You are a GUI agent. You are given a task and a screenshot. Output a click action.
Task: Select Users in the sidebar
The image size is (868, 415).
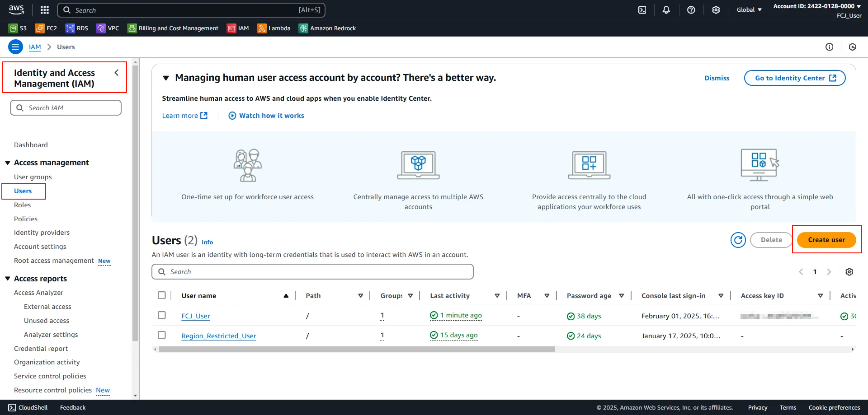[23, 191]
